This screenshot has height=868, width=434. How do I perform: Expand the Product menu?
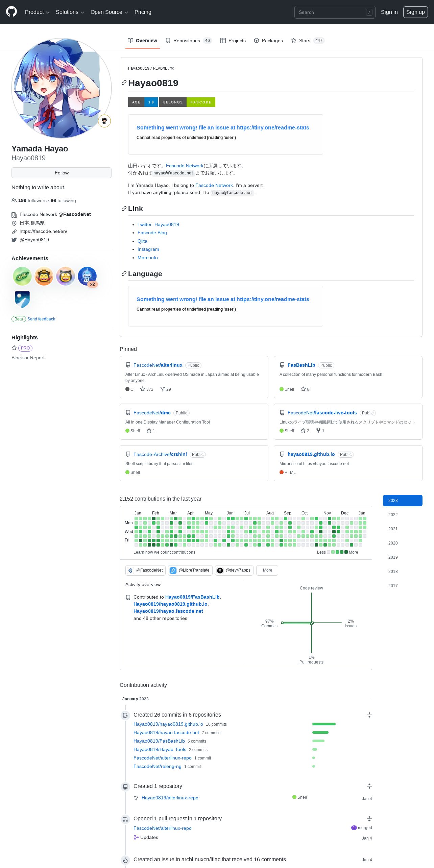(x=37, y=12)
